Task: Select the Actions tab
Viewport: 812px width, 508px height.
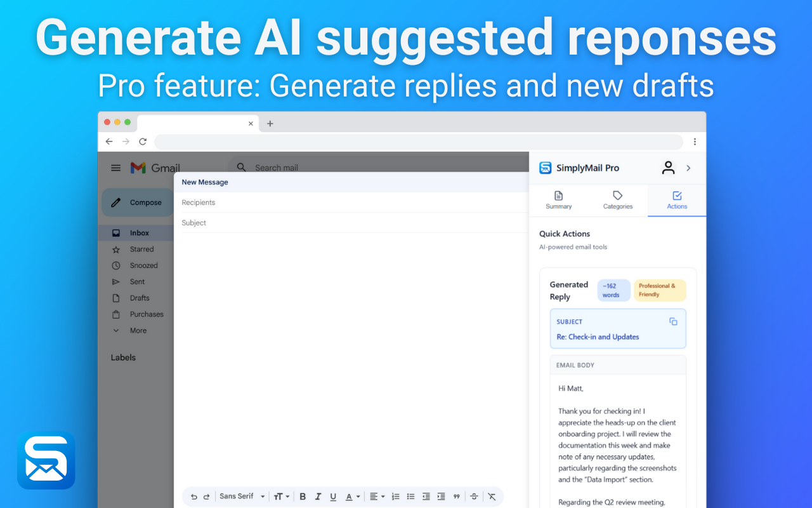Action: pos(677,200)
